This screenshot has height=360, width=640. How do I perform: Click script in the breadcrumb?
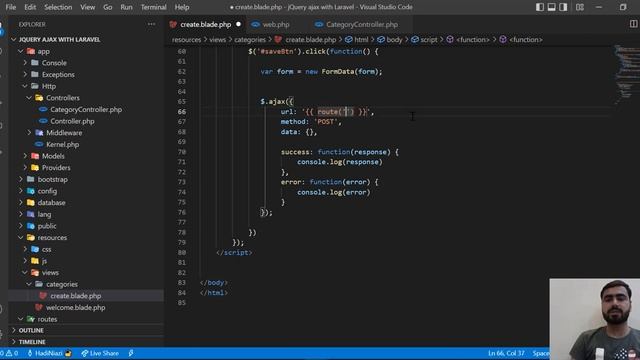[x=424, y=40]
